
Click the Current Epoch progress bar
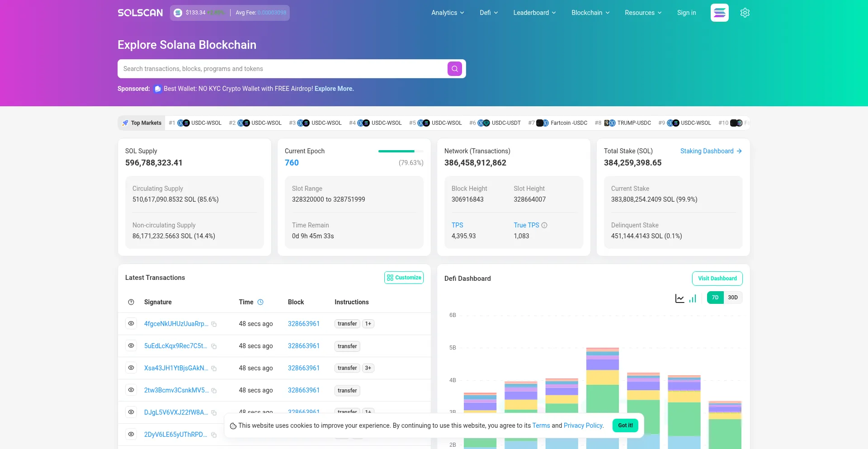(x=401, y=151)
